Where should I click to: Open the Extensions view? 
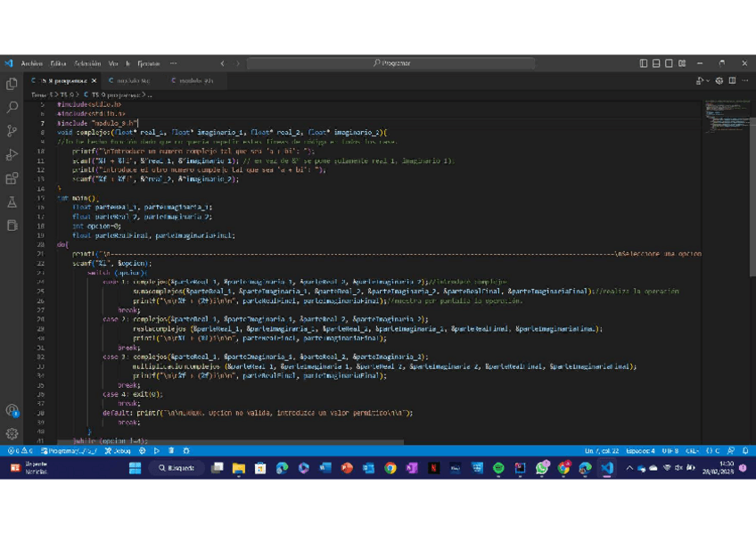[12, 179]
